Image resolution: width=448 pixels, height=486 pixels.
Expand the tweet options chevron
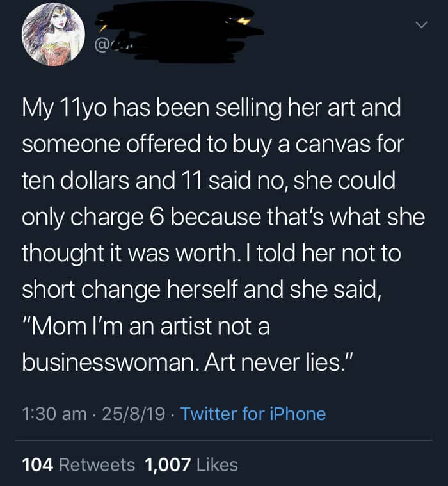point(421,25)
